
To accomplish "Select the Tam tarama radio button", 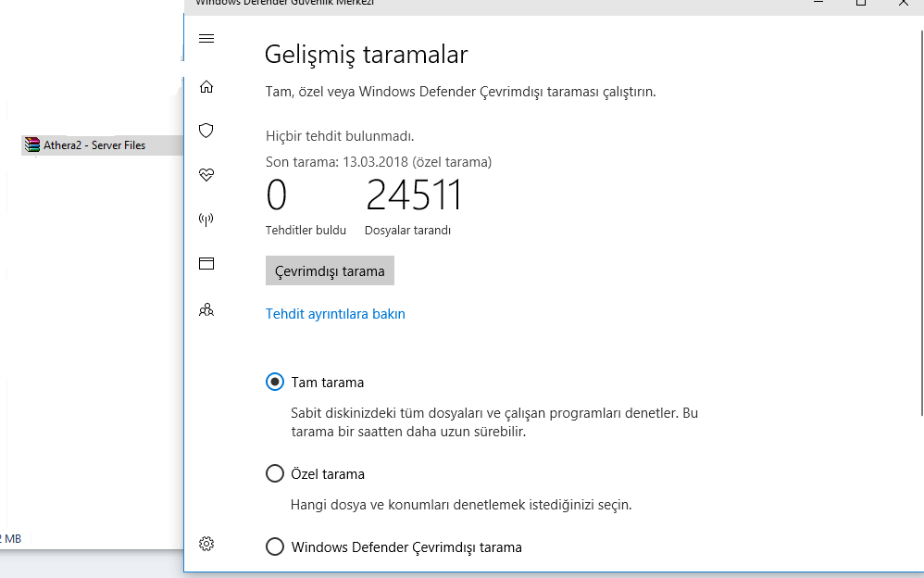I will point(275,383).
